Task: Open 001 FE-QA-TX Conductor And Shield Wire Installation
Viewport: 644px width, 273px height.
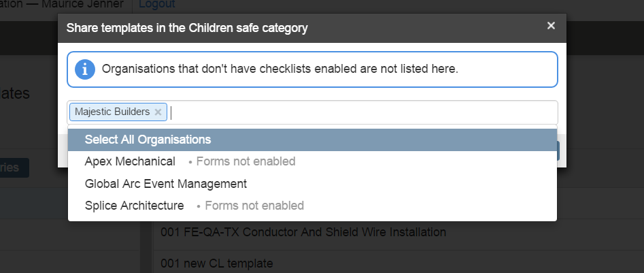Action: click(x=303, y=232)
